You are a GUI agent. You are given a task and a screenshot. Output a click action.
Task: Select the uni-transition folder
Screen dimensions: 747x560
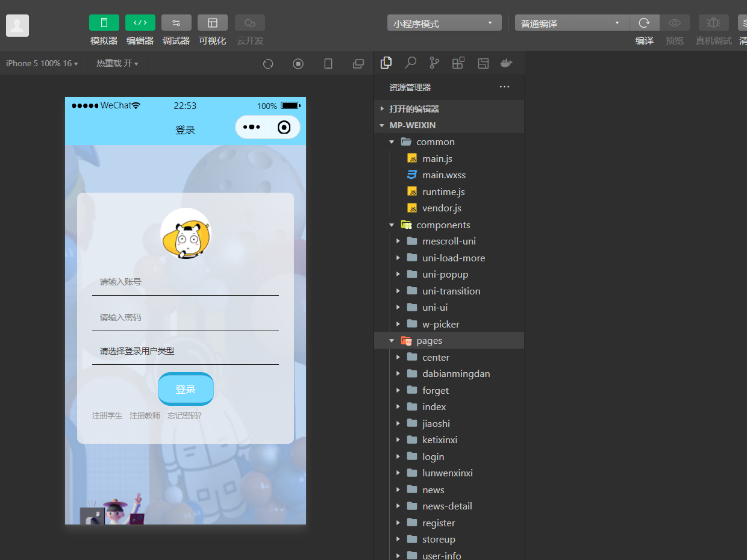pos(449,291)
